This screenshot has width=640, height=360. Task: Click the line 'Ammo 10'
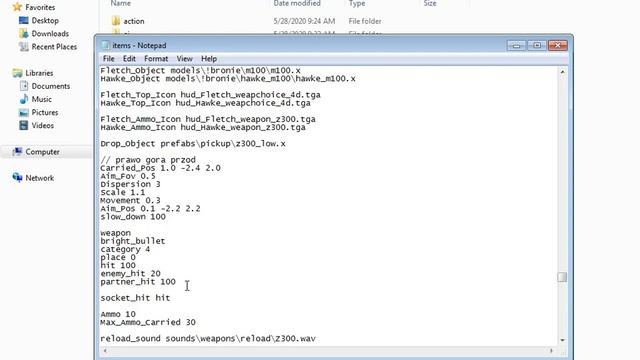pos(118,314)
